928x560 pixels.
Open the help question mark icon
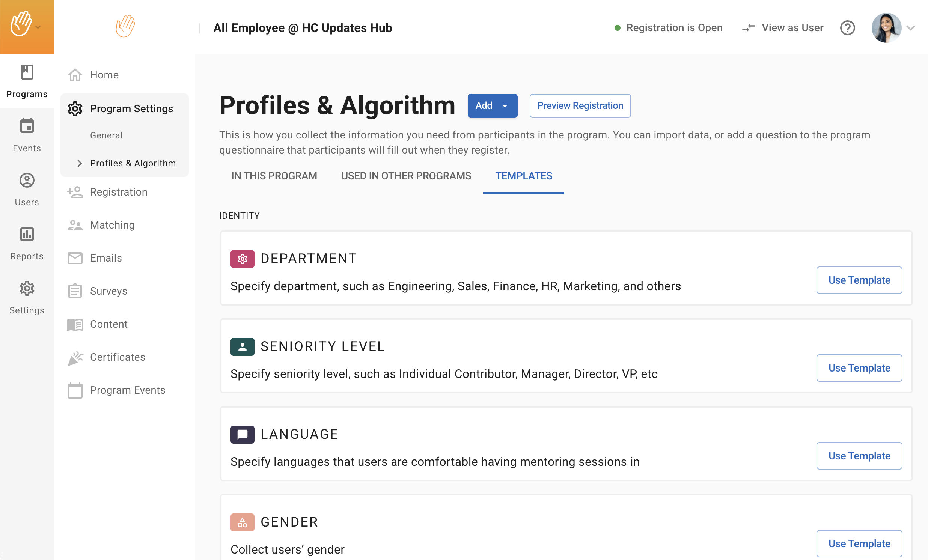coord(847,27)
